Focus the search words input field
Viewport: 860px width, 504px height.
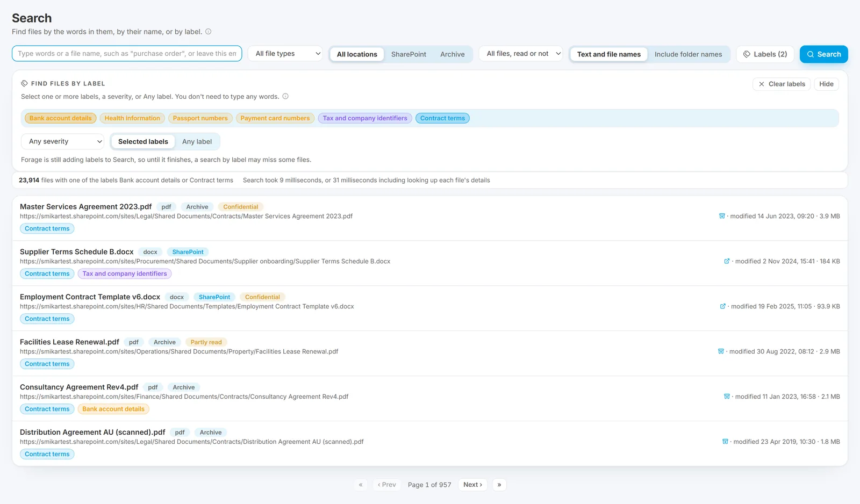coord(127,54)
